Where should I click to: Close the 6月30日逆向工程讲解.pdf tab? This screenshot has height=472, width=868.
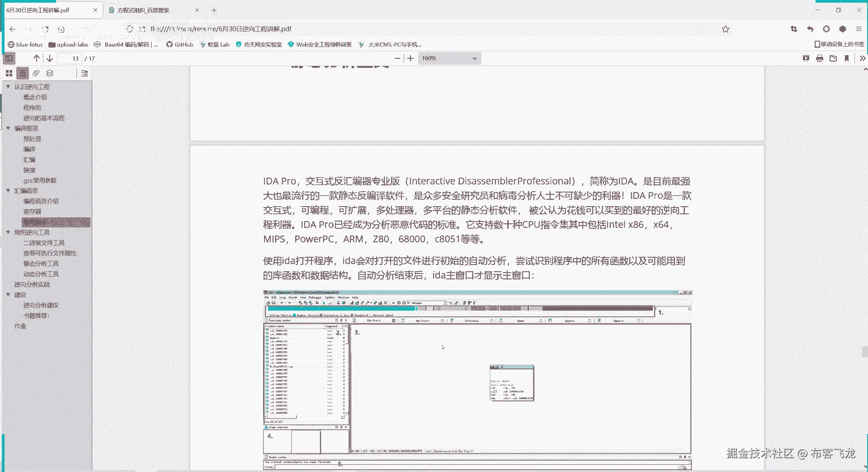pyautogui.click(x=95, y=10)
